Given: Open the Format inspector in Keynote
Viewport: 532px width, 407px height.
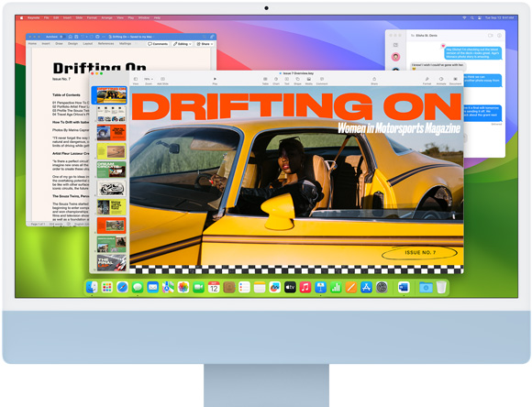Looking at the screenshot, I should click(x=427, y=81).
